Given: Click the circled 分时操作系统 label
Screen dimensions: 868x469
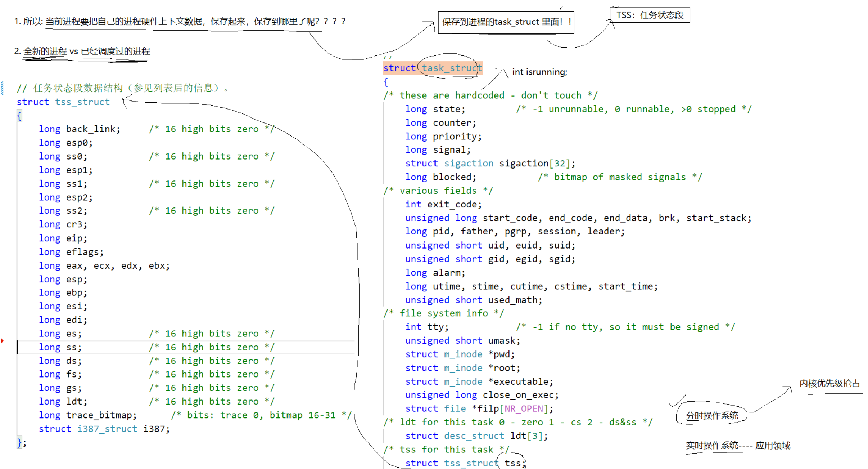Looking at the screenshot, I should tap(711, 415).
